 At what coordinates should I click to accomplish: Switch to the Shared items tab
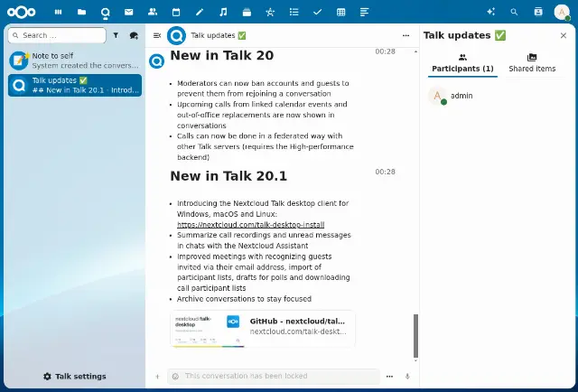point(532,63)
